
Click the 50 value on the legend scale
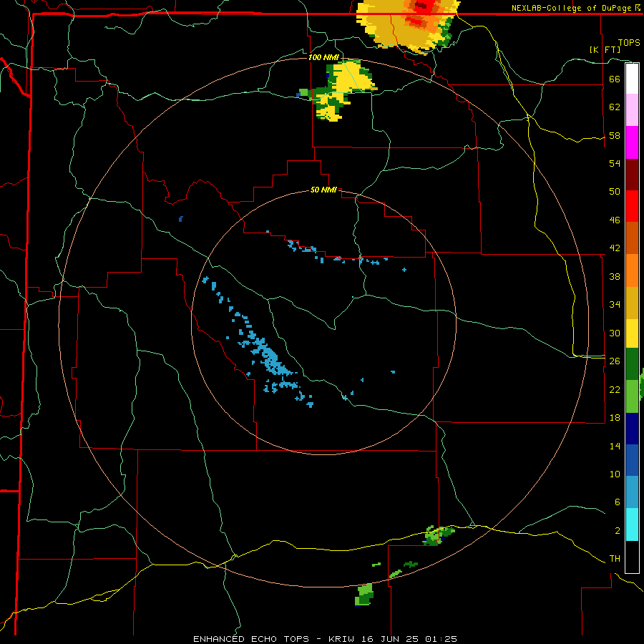pyautogui.click(x=615, y=192)
